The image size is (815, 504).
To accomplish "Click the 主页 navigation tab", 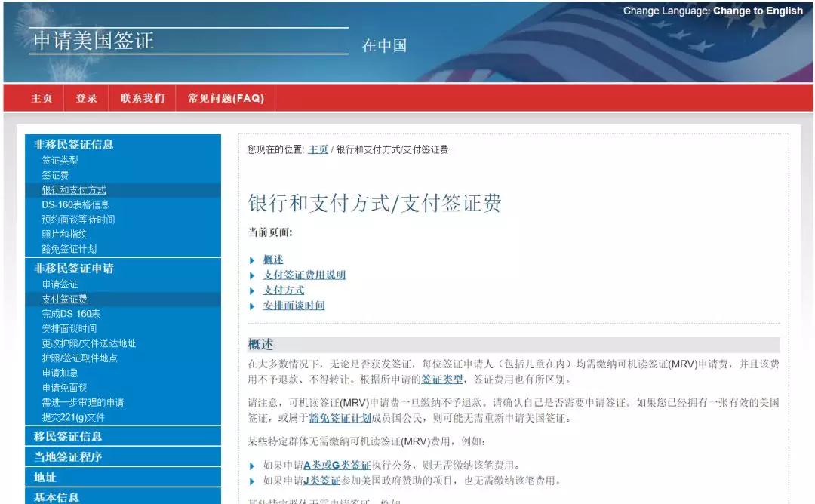I will pos(42,98).
